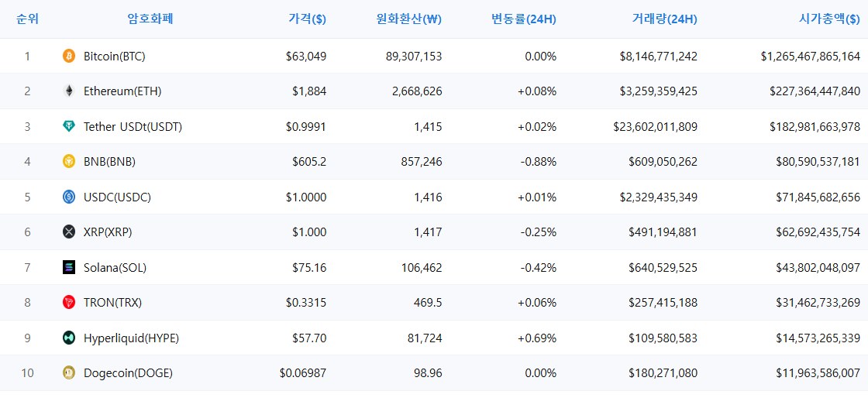
Task: Select USDC market cap $71,845,682,656
Action: click(x=818, y=197)
